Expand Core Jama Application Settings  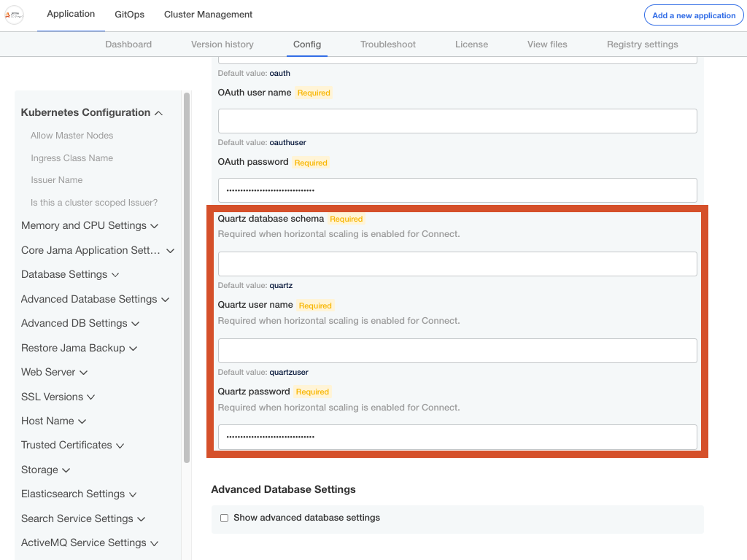[x=98, y=251]
